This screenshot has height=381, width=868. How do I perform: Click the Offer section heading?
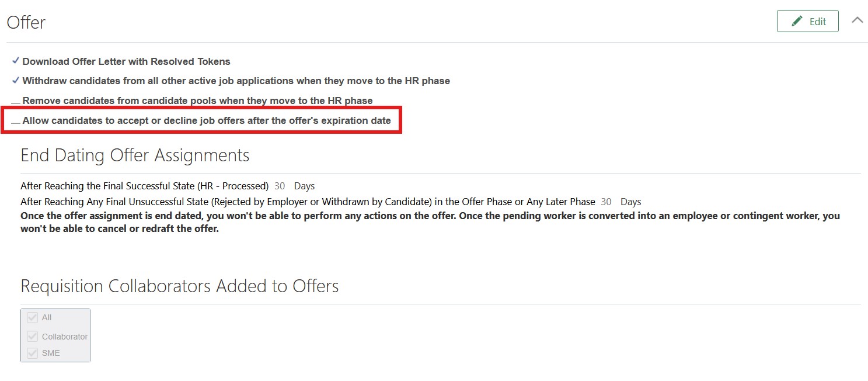coord(26,22)
